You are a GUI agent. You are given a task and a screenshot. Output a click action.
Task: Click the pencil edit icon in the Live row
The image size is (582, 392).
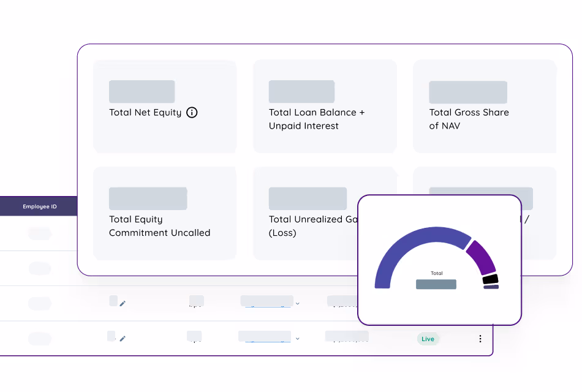click(x=123, y=339)
